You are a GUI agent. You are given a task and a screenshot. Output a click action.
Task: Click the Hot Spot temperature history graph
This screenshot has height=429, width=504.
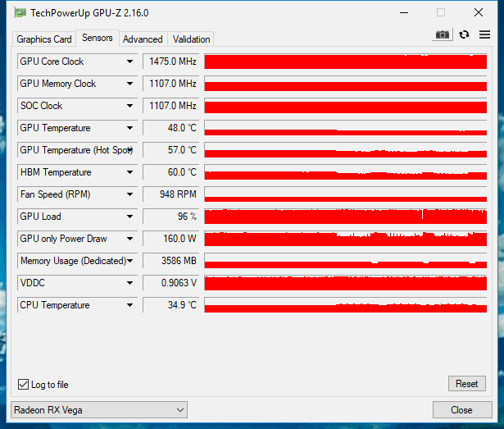[x=346, y=150]
